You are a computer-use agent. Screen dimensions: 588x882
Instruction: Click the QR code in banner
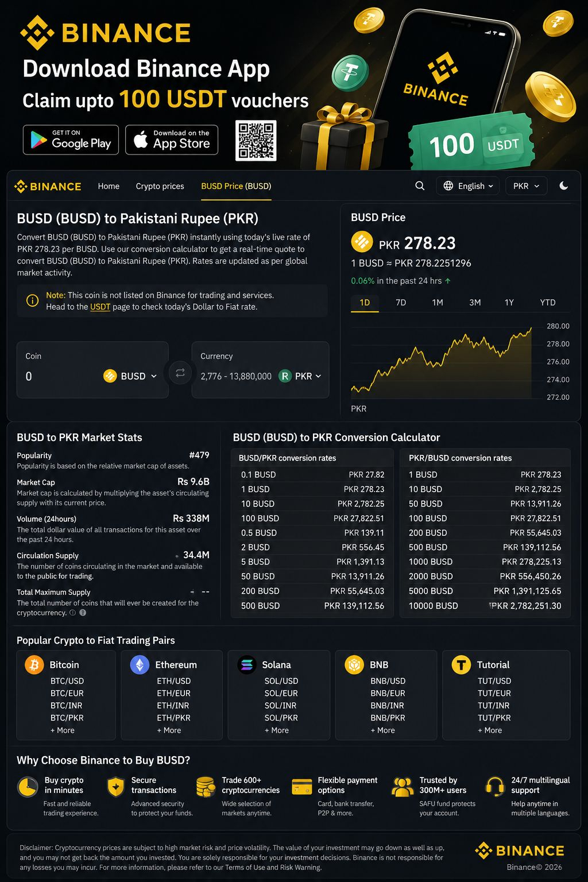(x=256, y=140)
